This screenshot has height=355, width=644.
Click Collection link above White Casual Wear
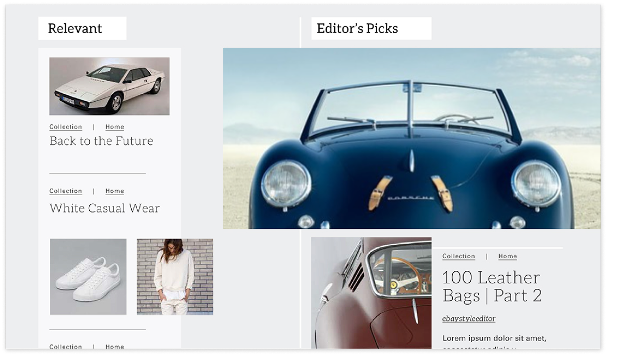coord(66,191)
